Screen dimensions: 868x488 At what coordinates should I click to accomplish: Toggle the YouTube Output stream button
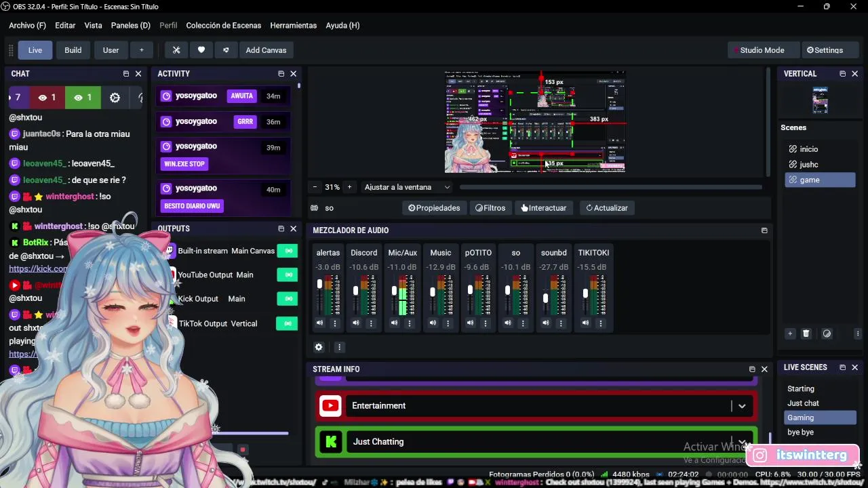288,275
